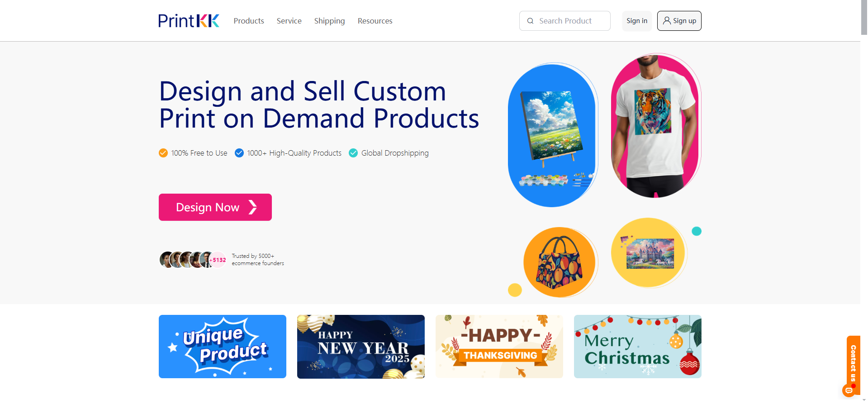
Task: Click the search magnifier icon
Action: [530, 21]
